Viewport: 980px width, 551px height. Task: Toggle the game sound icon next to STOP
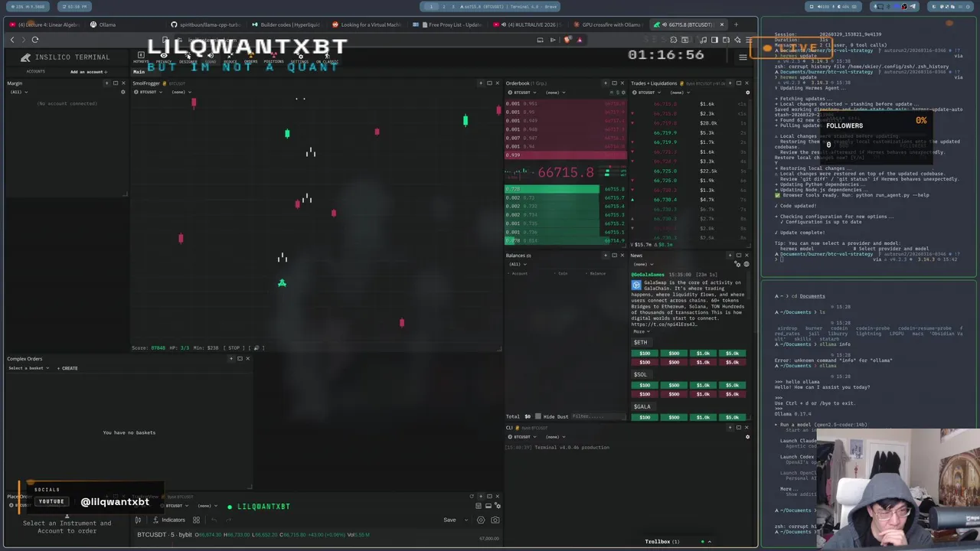point(256,348)
